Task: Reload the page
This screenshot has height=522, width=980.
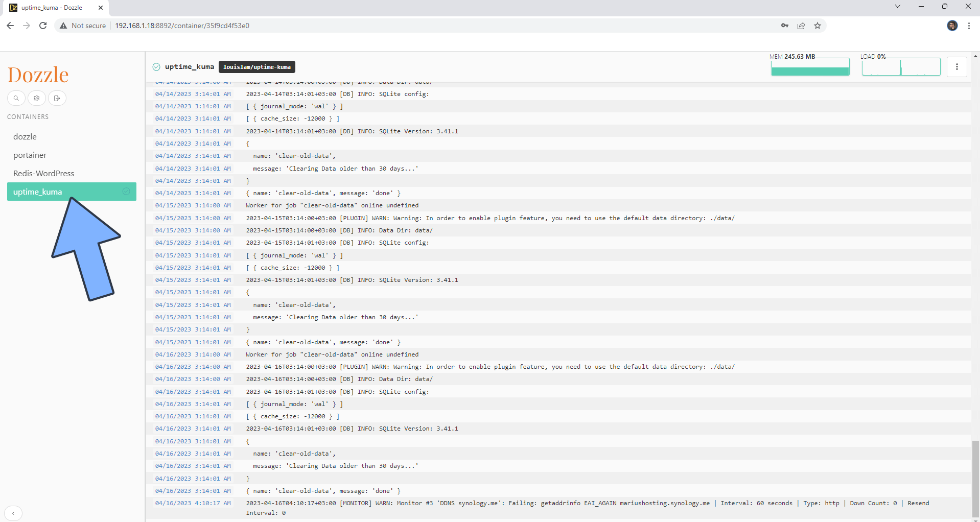Action: click(x=43, y=26)
